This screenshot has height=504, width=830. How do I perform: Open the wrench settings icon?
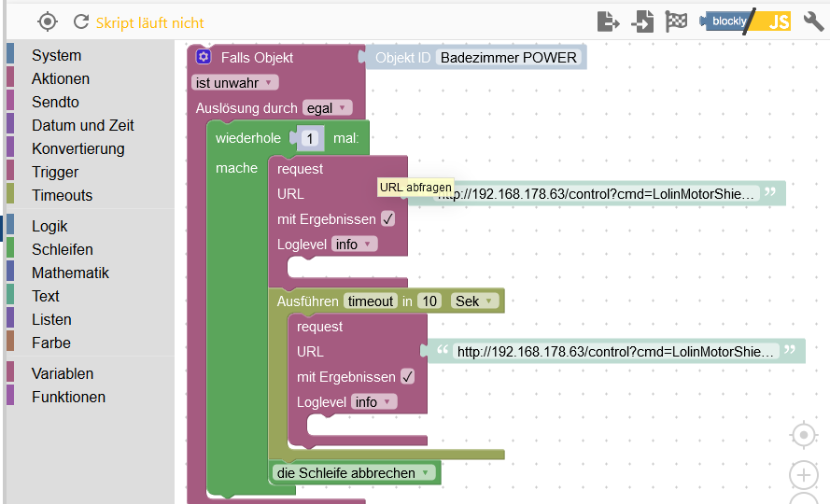coord(813,21)
